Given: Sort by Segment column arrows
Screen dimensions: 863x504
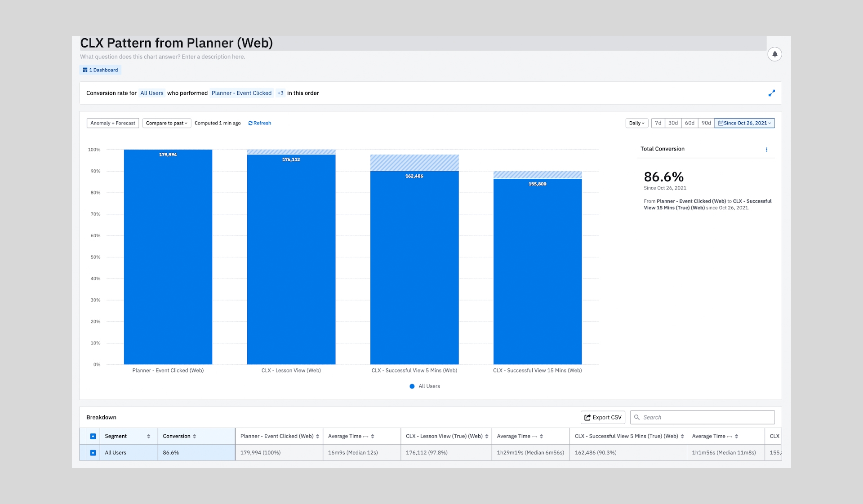Looking at the screenshot, I should click(x=148, y=436).
